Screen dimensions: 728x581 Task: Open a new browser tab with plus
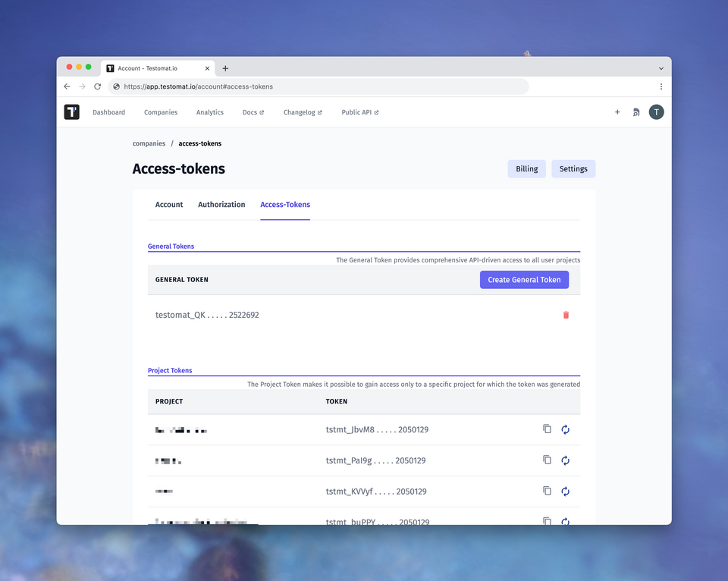(225, 68)
